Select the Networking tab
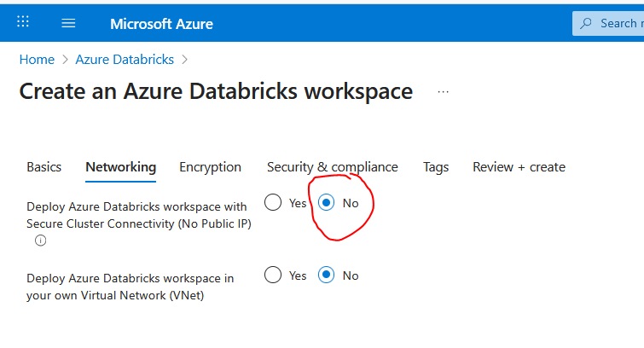 click(120, 167)
